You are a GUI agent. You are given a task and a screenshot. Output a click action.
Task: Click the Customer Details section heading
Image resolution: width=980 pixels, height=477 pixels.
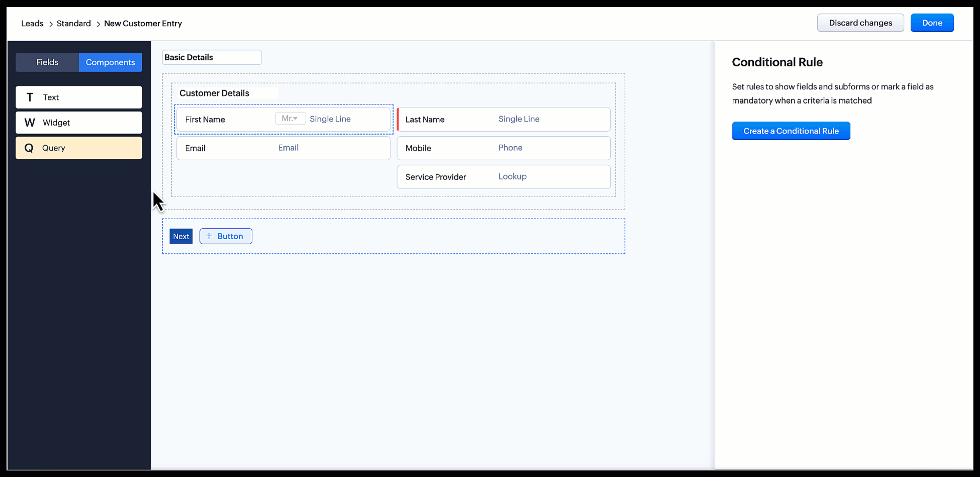(x=215, y=93)
